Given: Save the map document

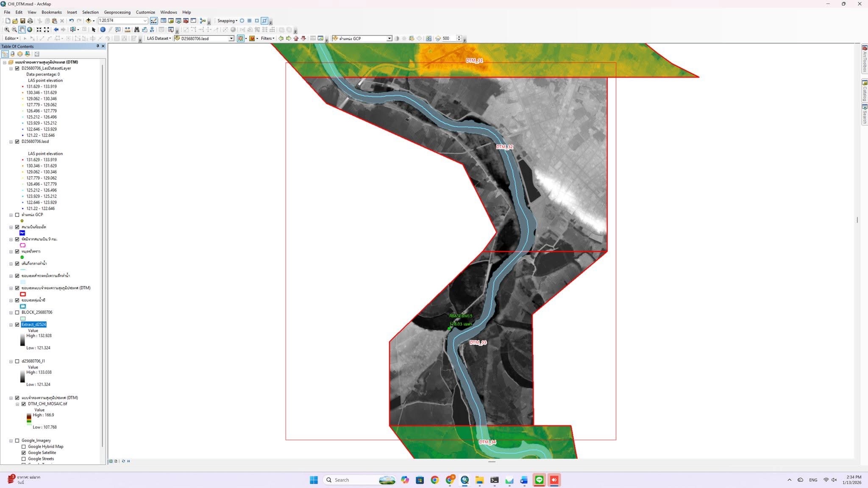Looking at the screenshot, I should click(x=22, y=20).
